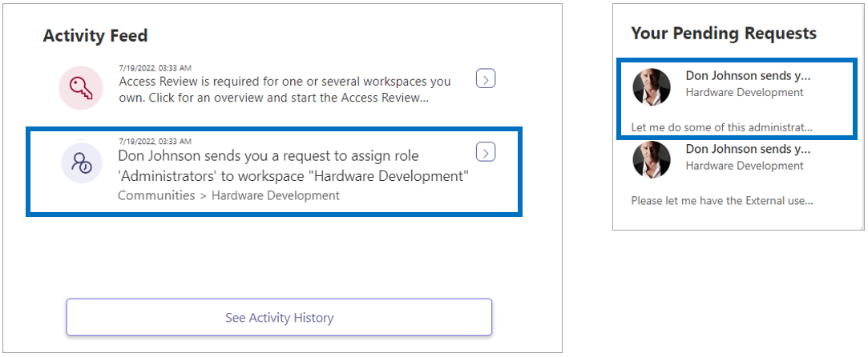Open the second pending request title
The width and height of the screenshot is (868, 357).
pyautogui.click(x=748, y=149)
